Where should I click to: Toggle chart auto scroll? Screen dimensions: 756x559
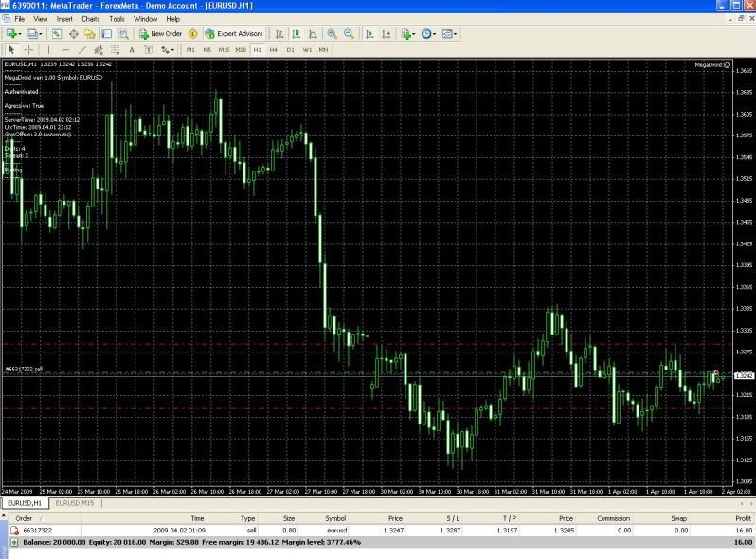pos(369,34)
